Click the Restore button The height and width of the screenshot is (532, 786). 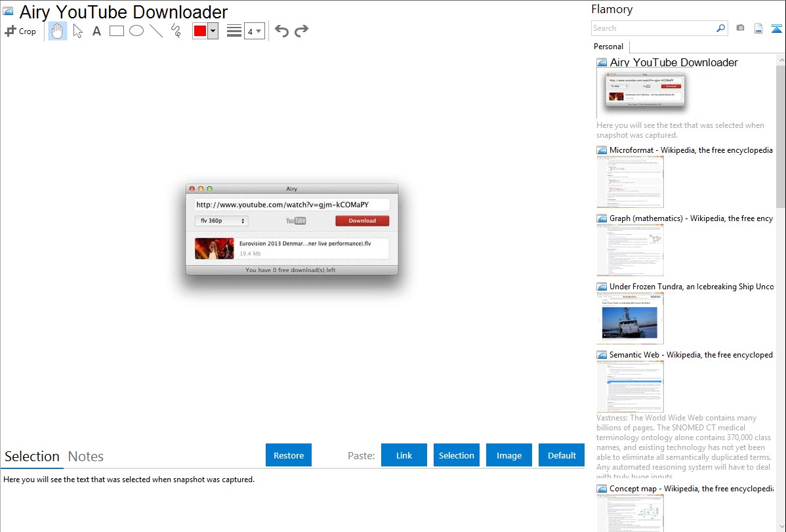tap(289, 455)
